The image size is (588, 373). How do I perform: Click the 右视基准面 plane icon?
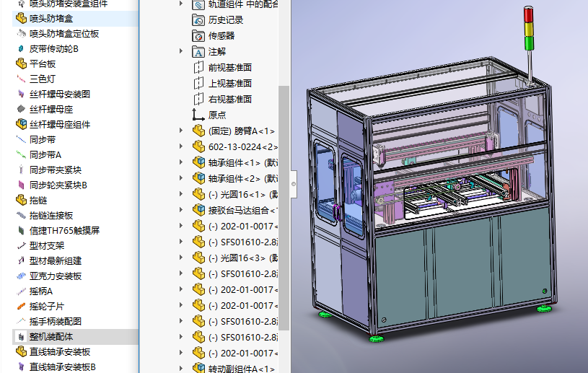pyautogui.click(x=198, y=100)
